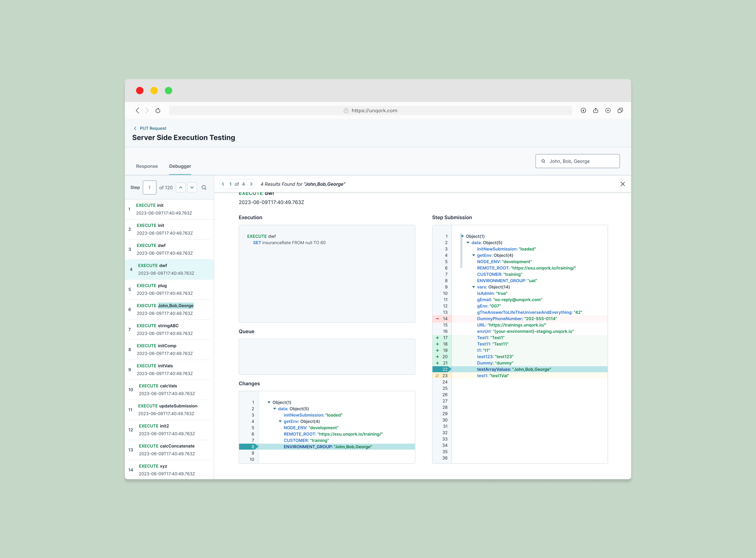The height and width of the screenshot is (558, 756).
Task: Jump to the next search result arrow
Action: [251, 184]
